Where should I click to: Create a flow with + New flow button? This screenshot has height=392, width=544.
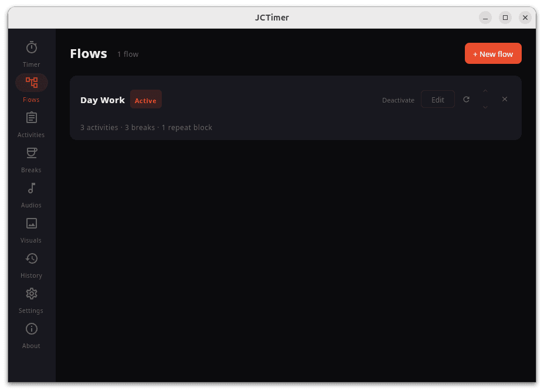point(493,53)
